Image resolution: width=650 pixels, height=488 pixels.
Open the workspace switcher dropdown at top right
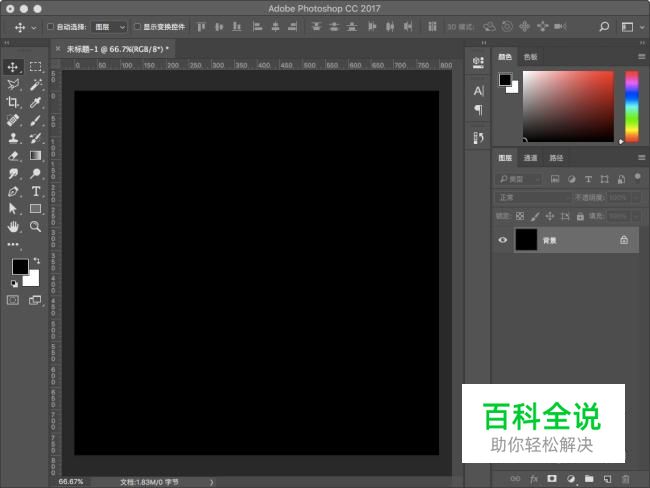[x=632, y=27]
